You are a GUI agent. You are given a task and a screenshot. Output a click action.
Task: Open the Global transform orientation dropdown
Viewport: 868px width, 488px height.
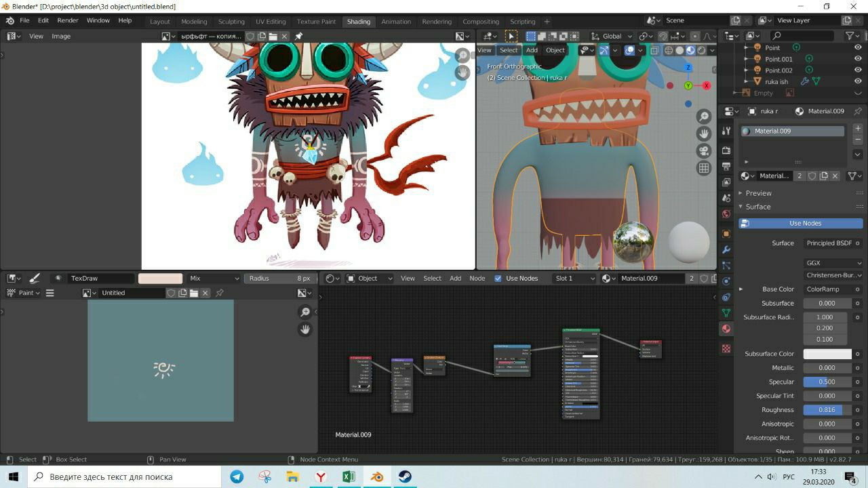pyautogui.click(x=613, y=36)
